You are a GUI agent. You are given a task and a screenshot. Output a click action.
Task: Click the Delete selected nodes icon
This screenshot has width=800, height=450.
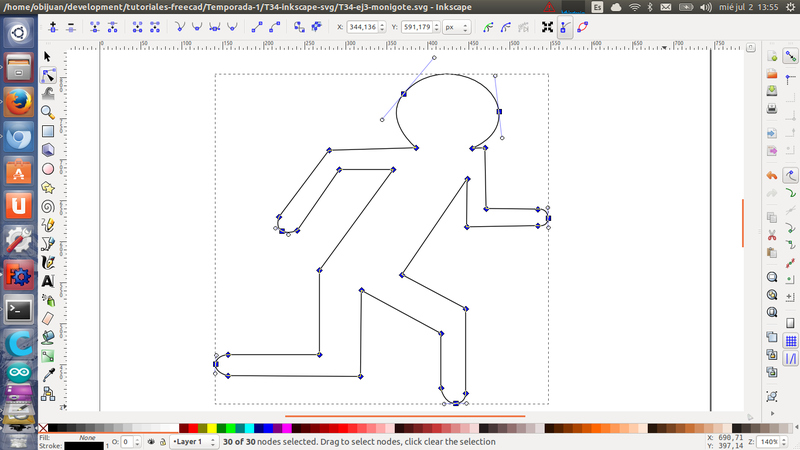tap(72, 28)
